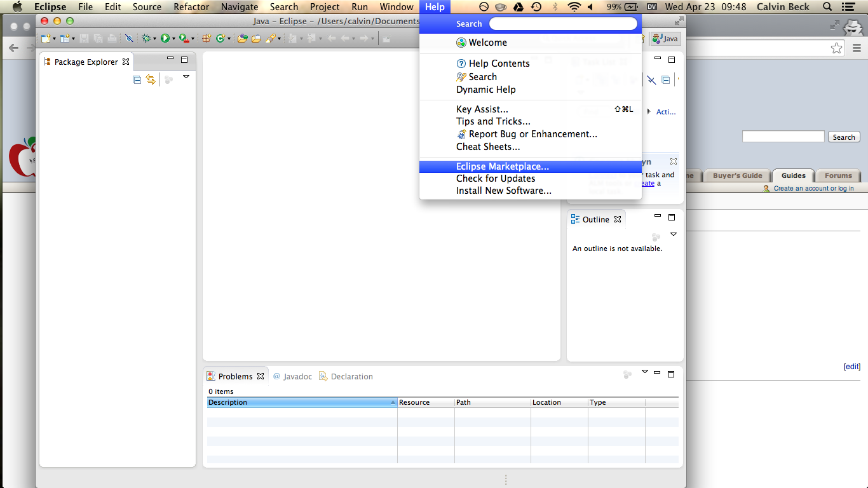Image resolution: width=868 pixels, height=488 pixels.
Task: Switch to the Declaration tab
Action: point(346,376)
